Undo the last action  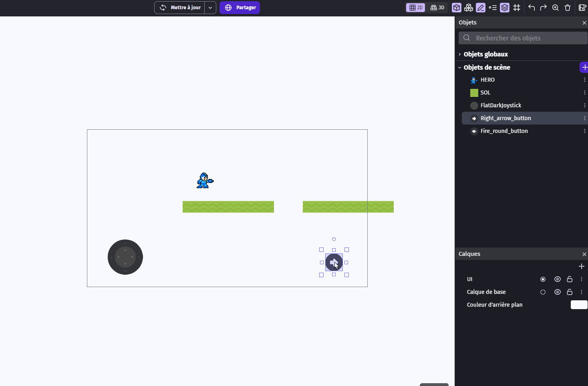coord(532,8)
